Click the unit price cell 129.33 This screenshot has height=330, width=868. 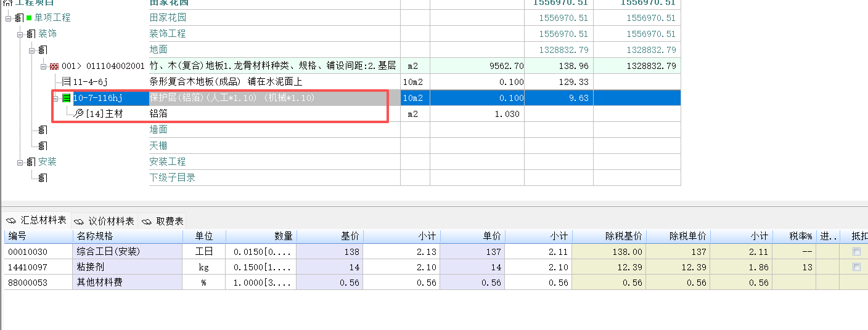(559, 82)
